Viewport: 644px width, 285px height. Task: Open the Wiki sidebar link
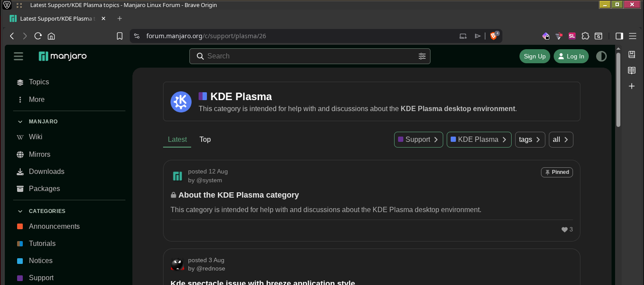coord(36,137)
